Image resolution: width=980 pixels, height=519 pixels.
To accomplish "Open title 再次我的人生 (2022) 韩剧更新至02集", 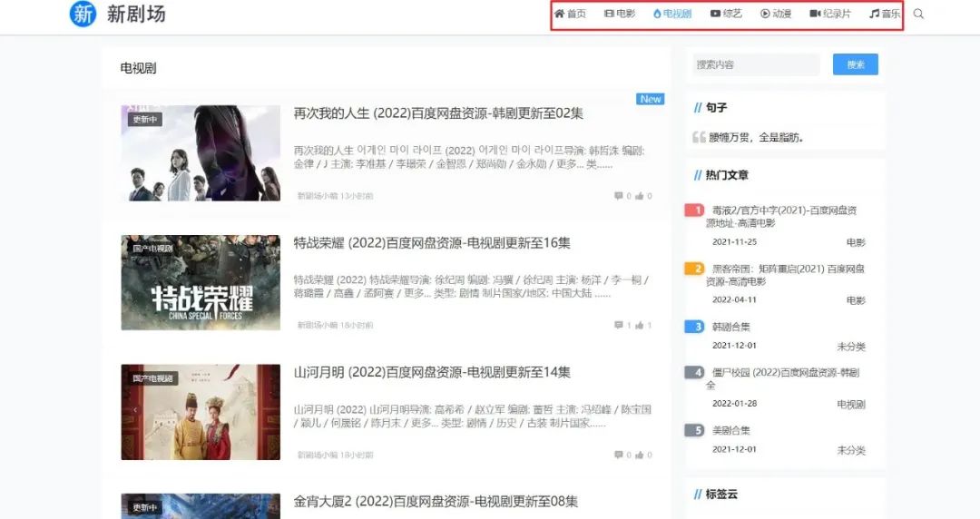I will point(438,113).
